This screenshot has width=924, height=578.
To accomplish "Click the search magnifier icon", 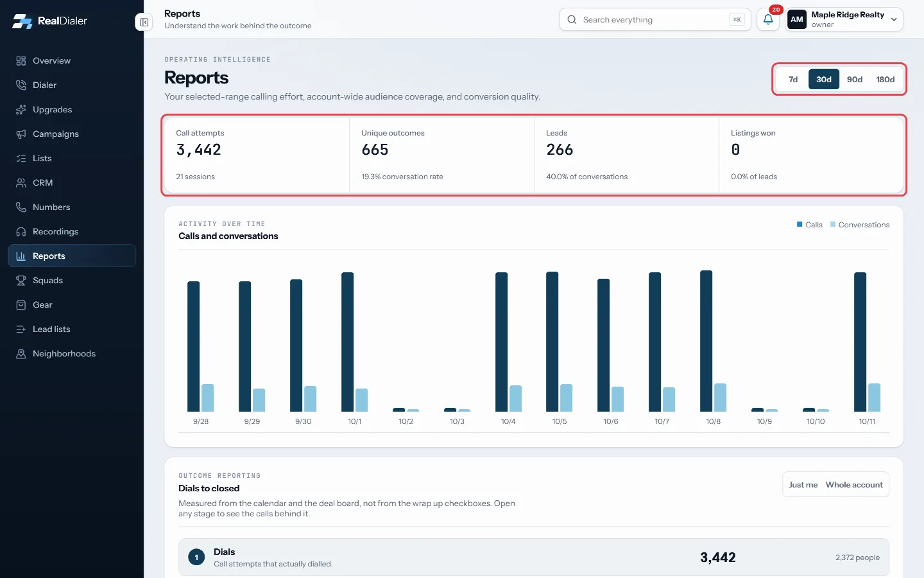I will point(572,20).
